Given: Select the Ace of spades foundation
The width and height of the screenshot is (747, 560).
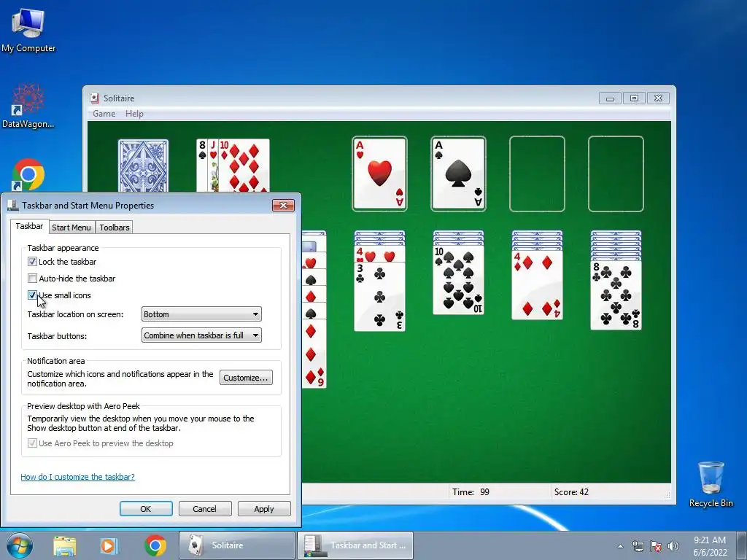Looking at the screenshot, I should [x=458, y=174].
